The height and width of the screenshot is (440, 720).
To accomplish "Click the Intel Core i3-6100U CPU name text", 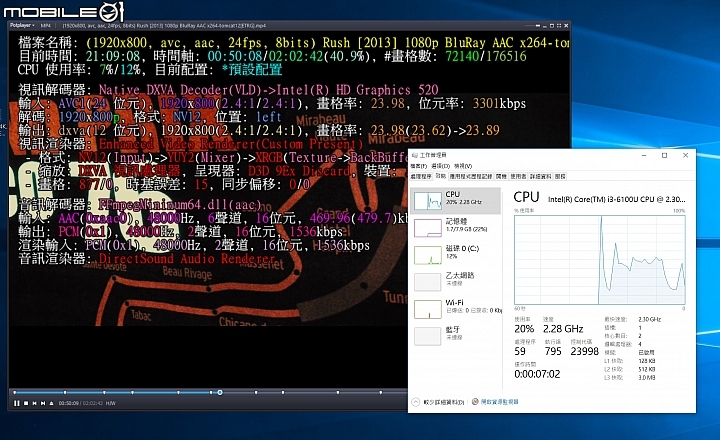I will (x=616, y=199).
